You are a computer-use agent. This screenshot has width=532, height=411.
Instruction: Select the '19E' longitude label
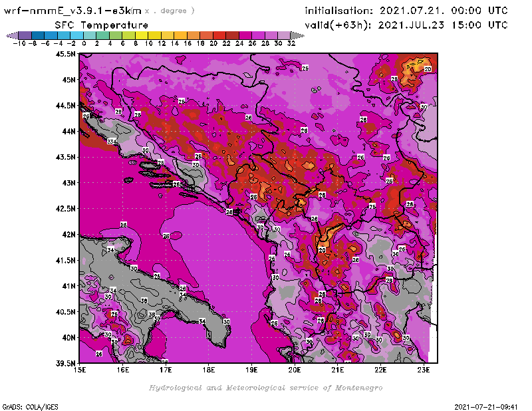(x=251, y=370)
